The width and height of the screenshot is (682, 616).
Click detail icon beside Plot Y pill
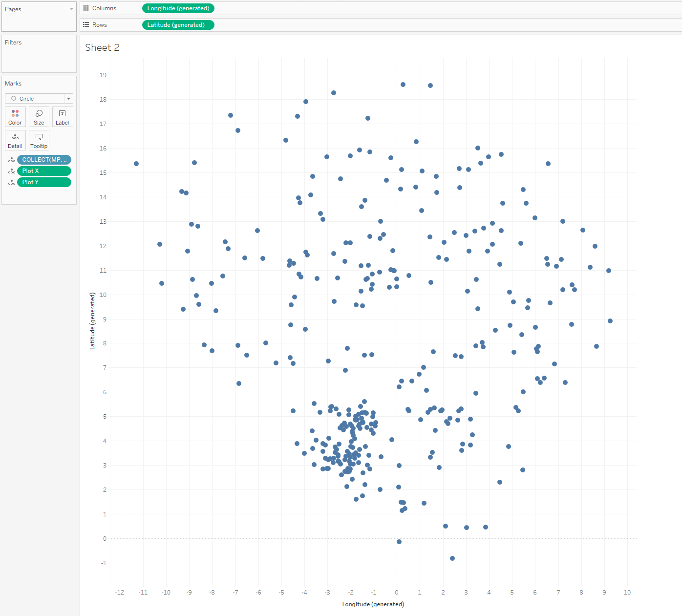click(x=12, y=182)
